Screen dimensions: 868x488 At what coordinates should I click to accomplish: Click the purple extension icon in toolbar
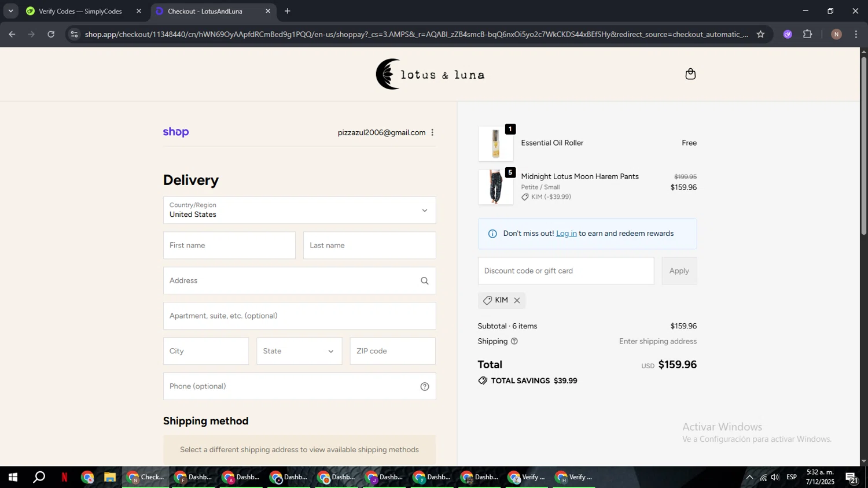(788, 34)
